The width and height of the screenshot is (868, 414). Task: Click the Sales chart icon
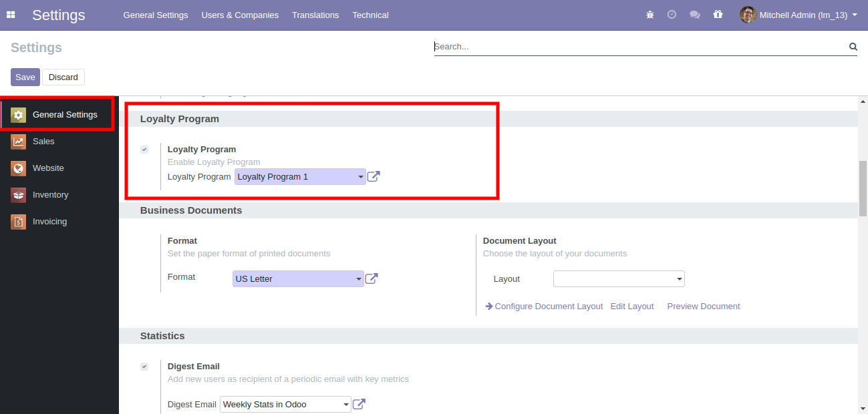18,142
